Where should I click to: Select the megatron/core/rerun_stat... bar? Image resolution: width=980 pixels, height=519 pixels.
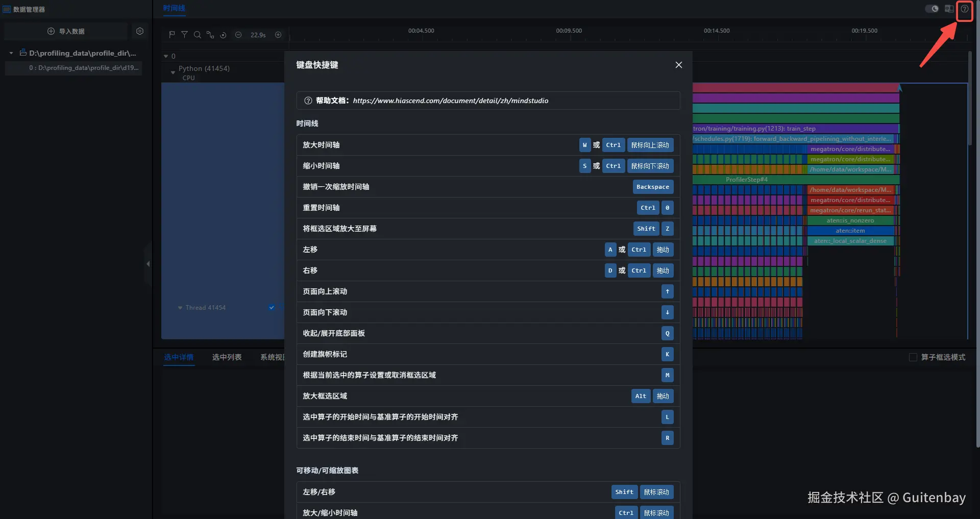[850, 210]
